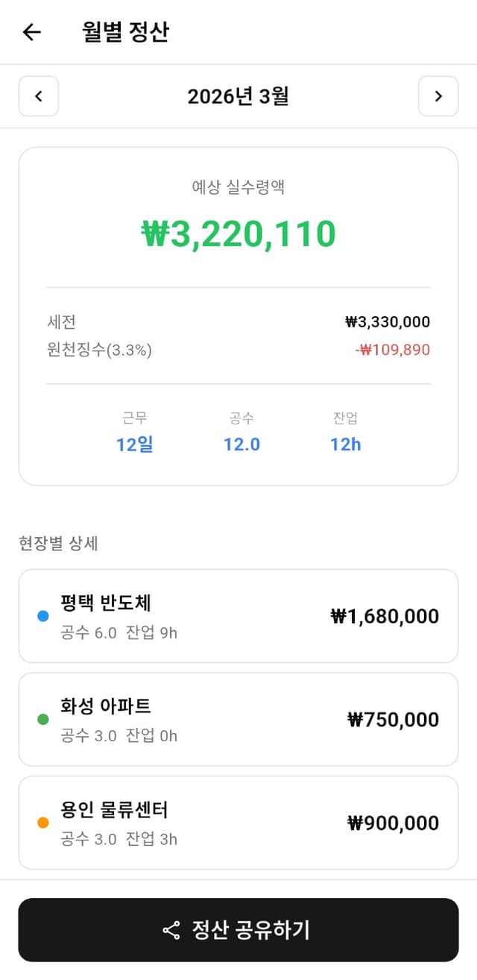
Task: Go to next month with right chevron
Action: click(x=438, y=96)
